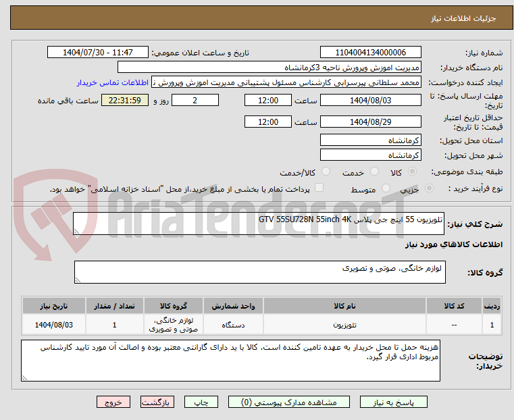Select the متوسط purchase type radio

(x=386, y=188)
